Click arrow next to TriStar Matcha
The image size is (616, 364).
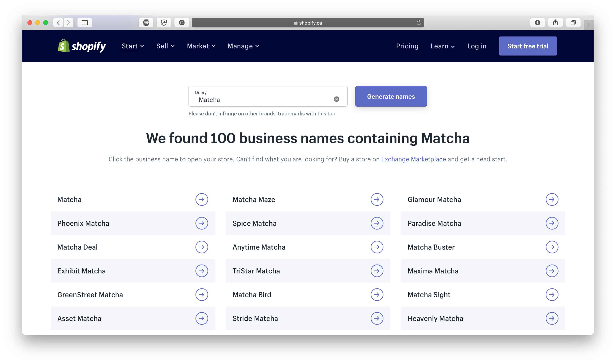(377, 271)
